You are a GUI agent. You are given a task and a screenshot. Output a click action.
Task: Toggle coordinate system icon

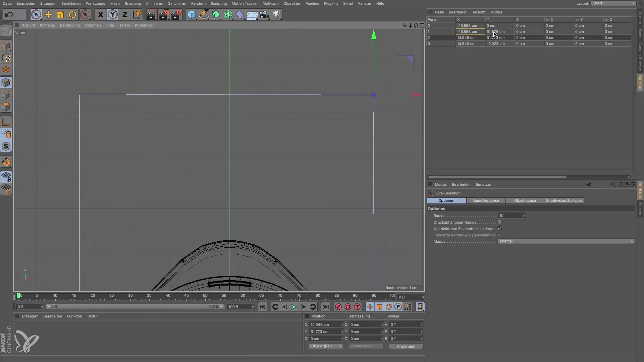pyautogui.click(x=137, y=15)
